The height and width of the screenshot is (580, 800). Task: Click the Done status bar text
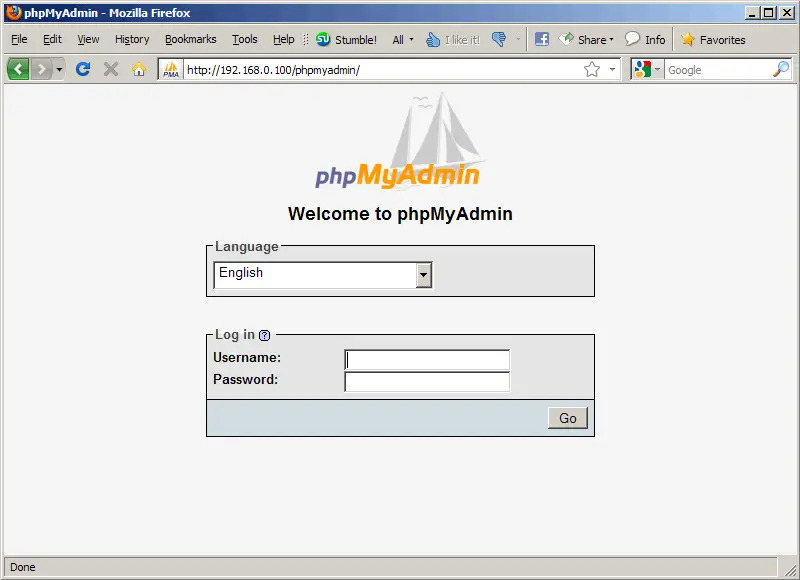point(22,567)
